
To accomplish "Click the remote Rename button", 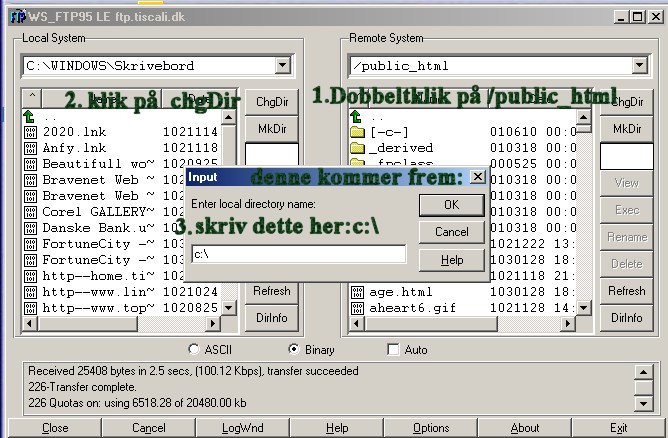I will pos(627,237).
